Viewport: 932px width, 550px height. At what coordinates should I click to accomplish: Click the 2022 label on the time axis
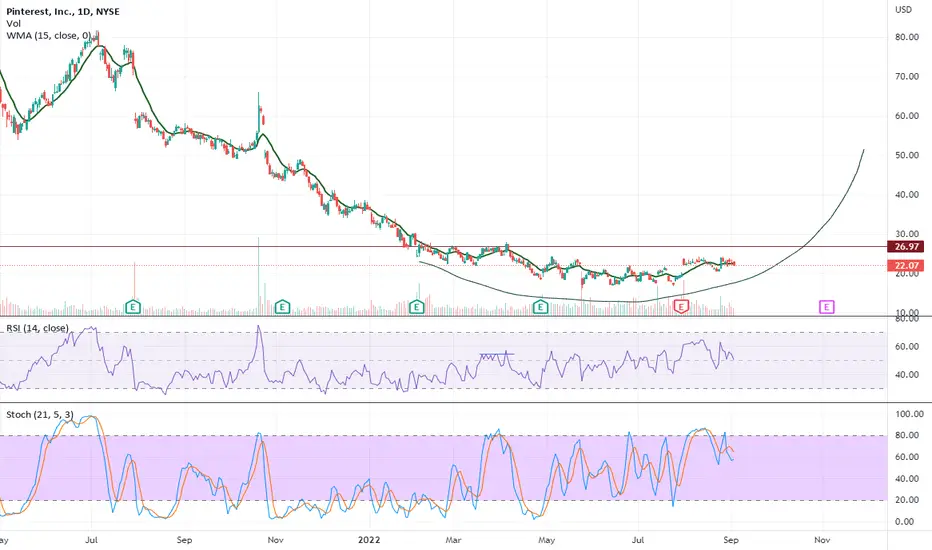click(x=369, y=540)
